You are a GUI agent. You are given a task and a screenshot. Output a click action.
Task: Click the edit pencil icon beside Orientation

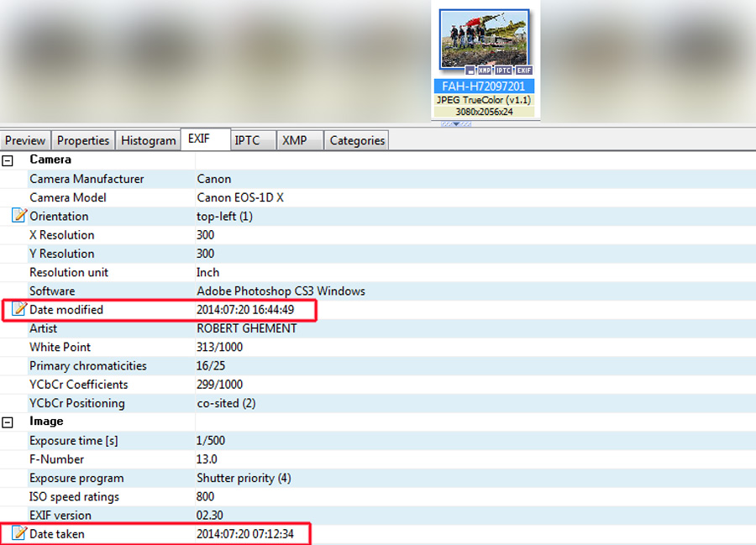[18, 216]
